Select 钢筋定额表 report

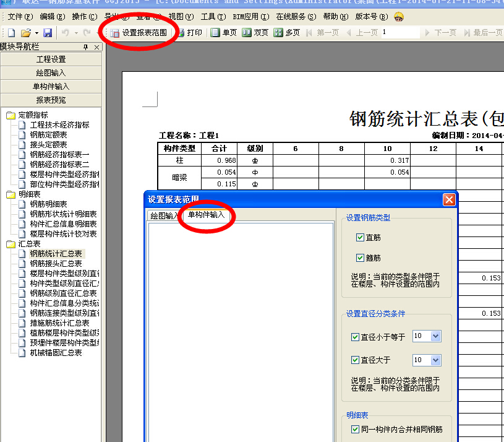pos(48,135)
